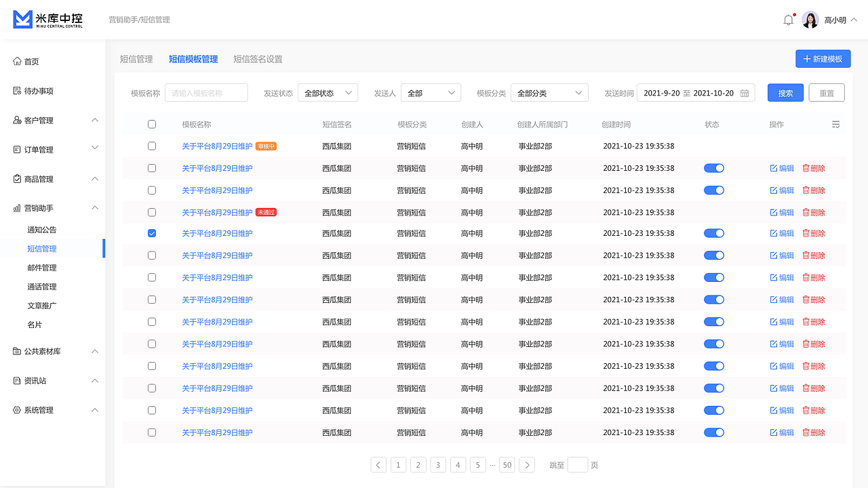Check the select-all checkbox in table header
The height and width of the screenshot is (488, 868).
coord(152,124)
